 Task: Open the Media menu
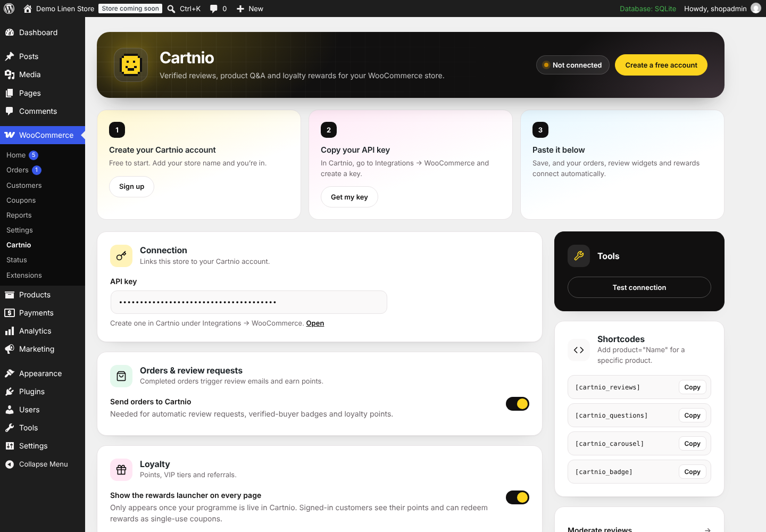click(43, 74)
